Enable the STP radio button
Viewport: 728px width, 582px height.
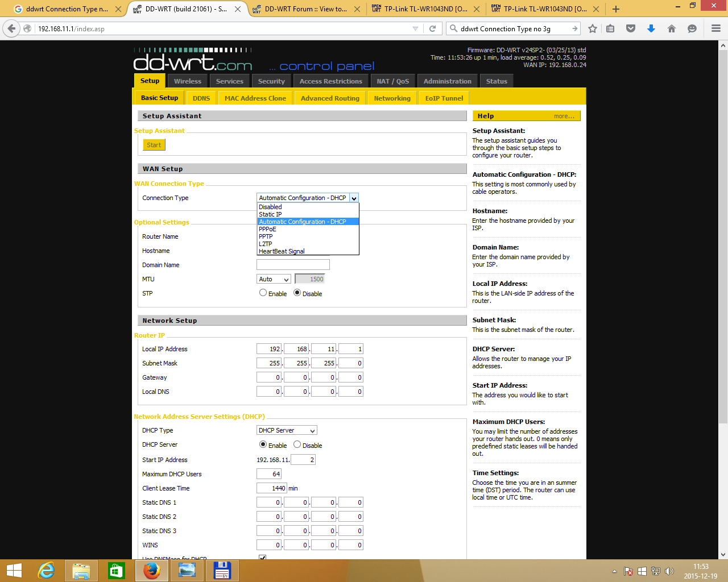click(263, 293)
